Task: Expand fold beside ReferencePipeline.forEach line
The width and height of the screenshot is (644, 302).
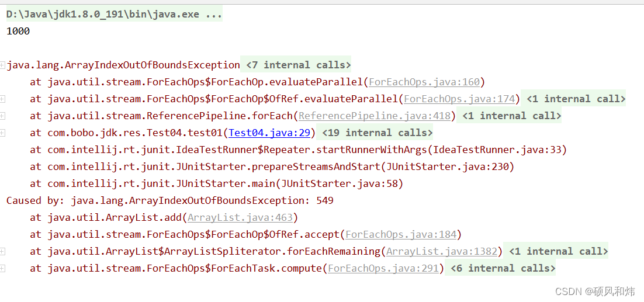Action: pos(2,116)
